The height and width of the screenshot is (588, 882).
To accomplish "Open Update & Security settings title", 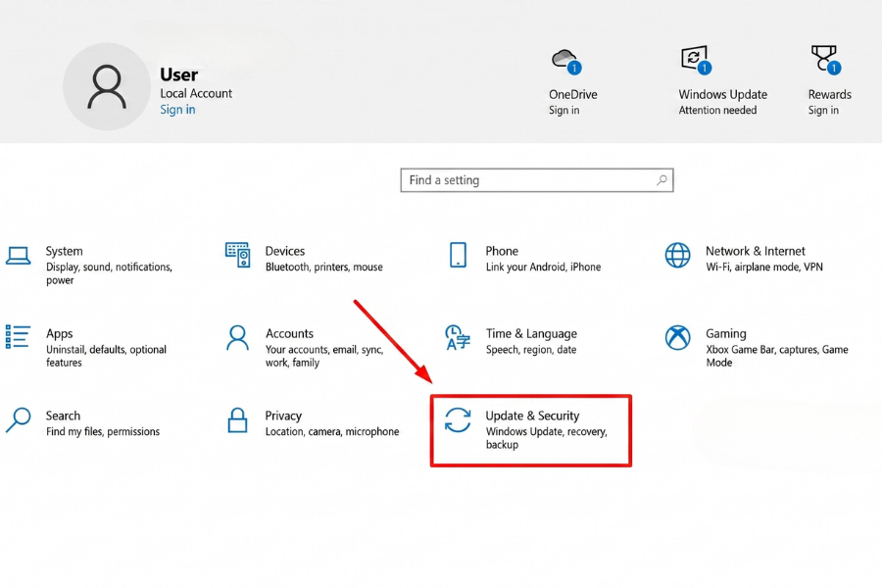I will pyautogui.click(x=532, y=416).
